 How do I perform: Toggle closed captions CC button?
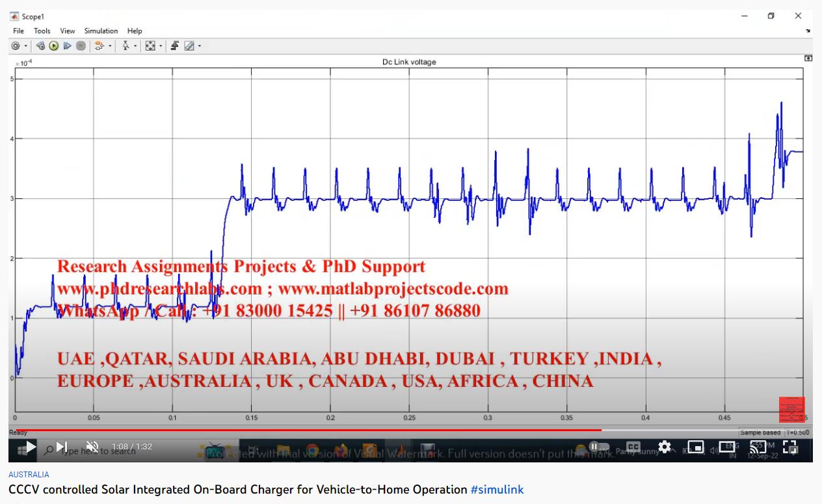633,447
